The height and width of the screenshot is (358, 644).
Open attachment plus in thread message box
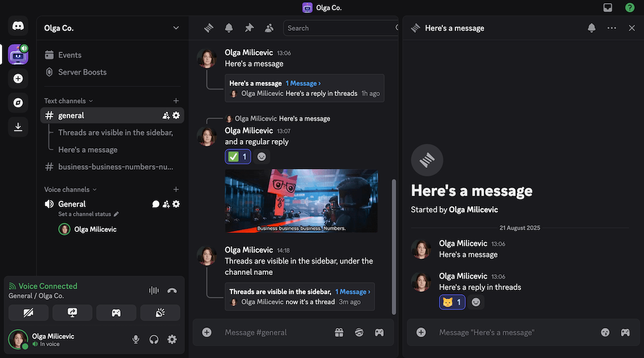421,333
